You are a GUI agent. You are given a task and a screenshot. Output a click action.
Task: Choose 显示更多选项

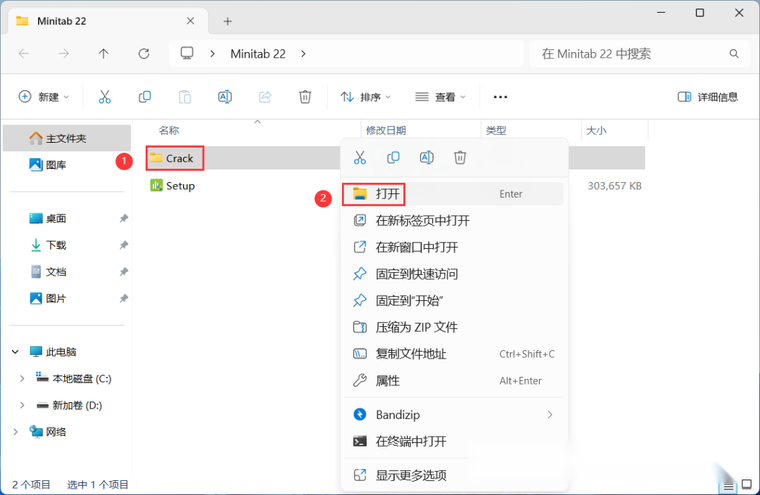pos(454,475)
